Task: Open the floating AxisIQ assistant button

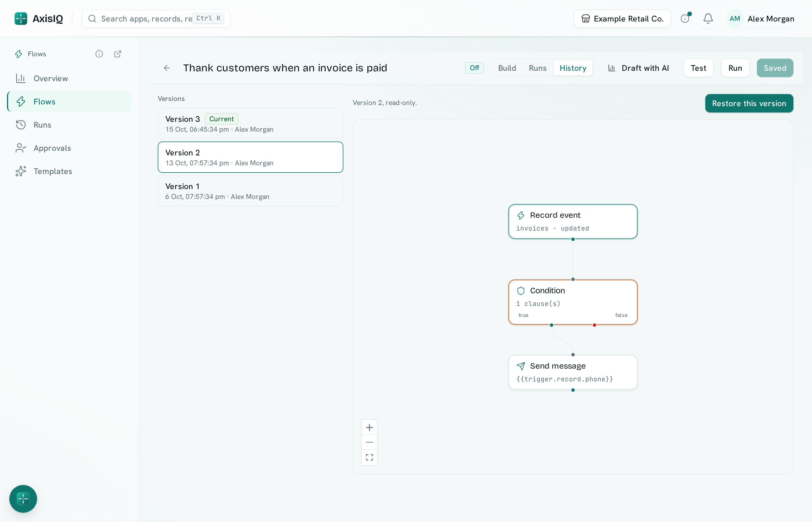Action: 23,499
